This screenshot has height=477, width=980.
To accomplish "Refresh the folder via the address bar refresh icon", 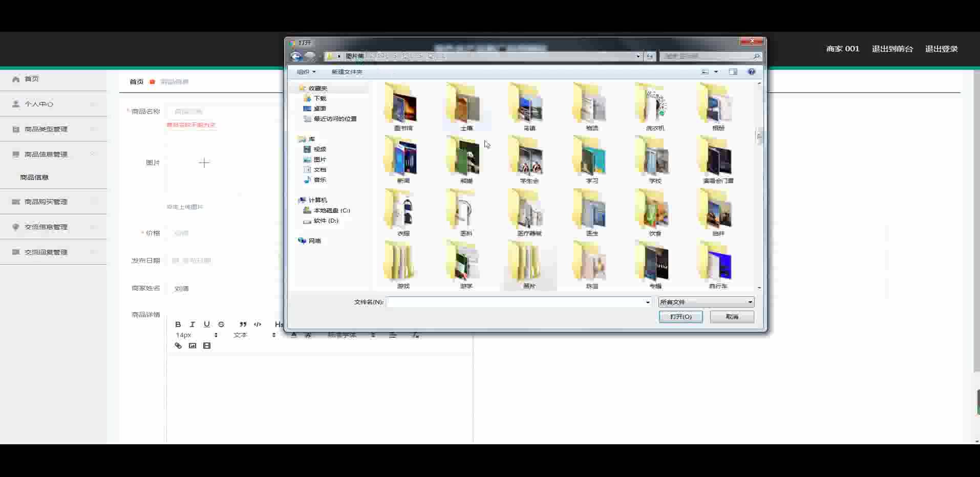I will (650, 56).
